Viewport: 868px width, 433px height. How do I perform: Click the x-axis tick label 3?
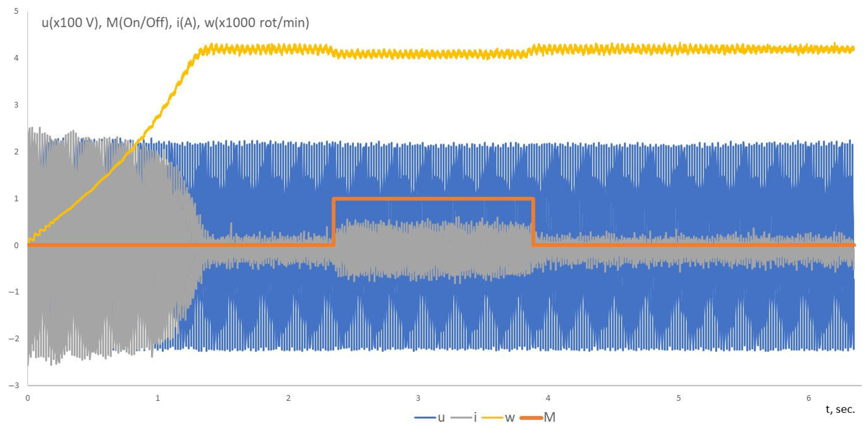click(x=418, y=398)
